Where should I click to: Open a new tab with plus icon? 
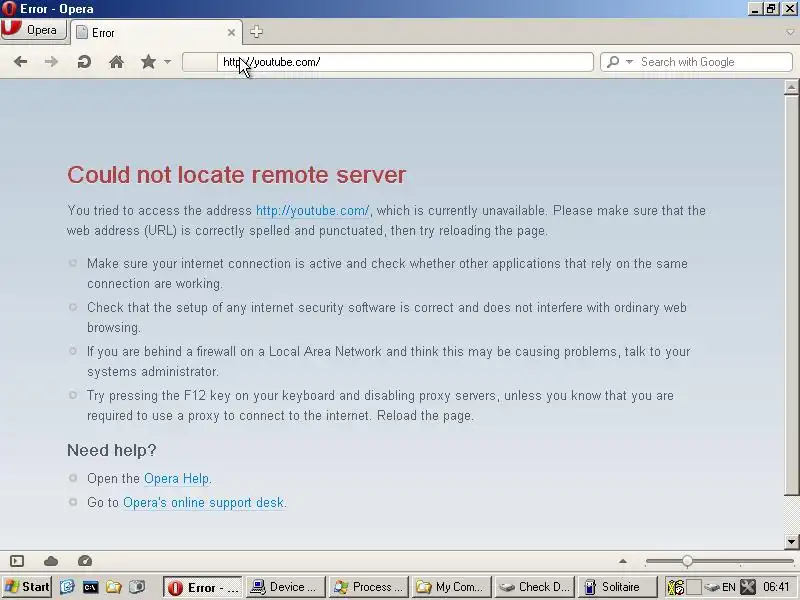[x=256, y=32]
